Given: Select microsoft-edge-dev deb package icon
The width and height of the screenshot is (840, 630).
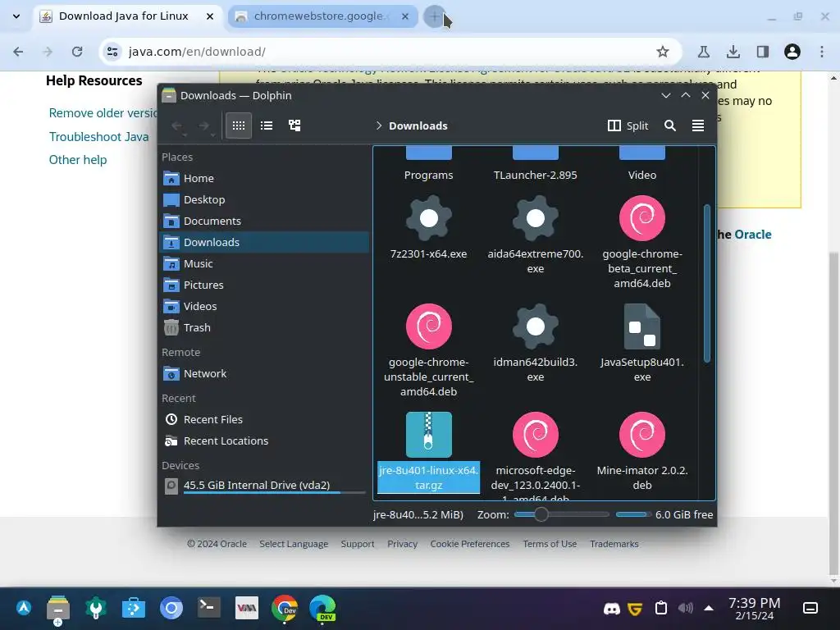Looking at the screenshot, I should click(x=535, y=435).
